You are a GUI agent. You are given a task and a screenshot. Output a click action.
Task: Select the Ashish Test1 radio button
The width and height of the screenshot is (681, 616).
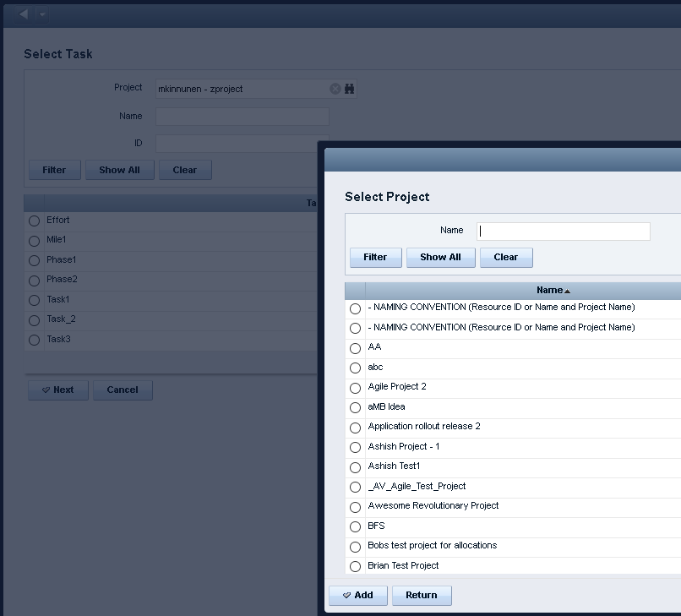click(x=355, y=467)
